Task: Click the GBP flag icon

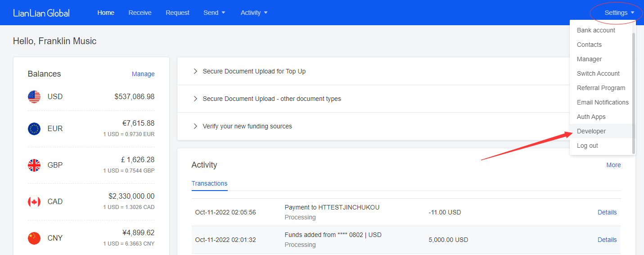Action: pos(34,165)
